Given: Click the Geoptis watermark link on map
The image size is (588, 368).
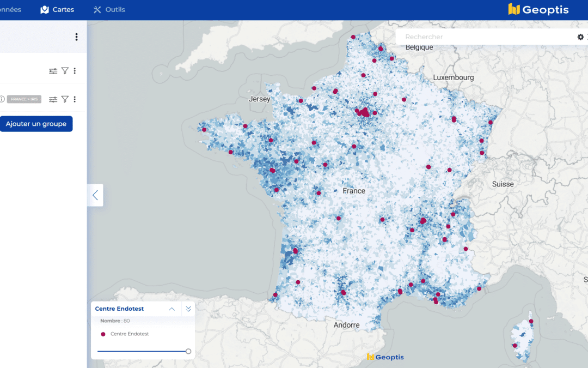Looking at the screenshot, I should click(x=385, y=357).
